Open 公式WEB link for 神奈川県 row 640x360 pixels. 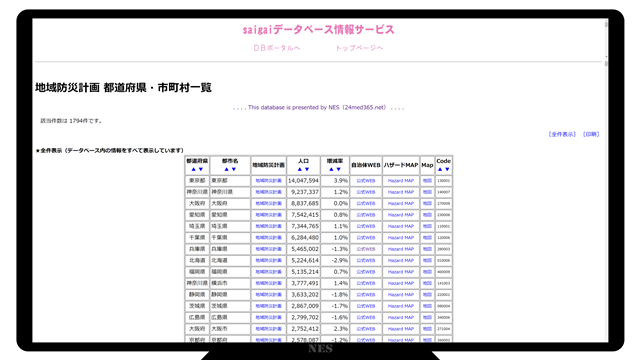tap(366, 192)
